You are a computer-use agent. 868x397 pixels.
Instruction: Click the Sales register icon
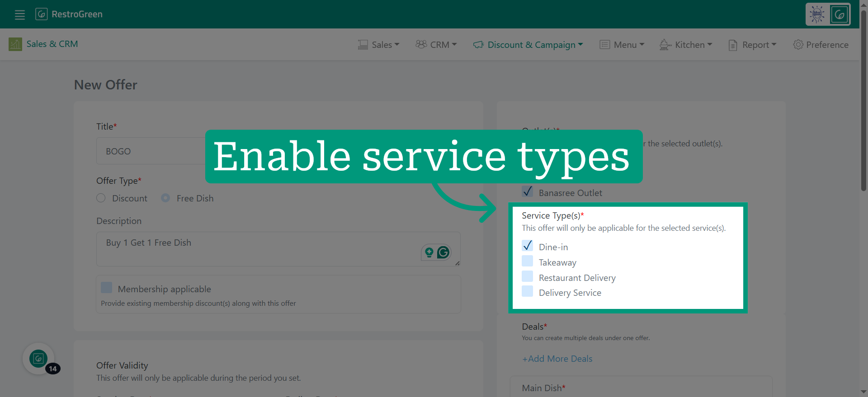(x=363, y=45)
